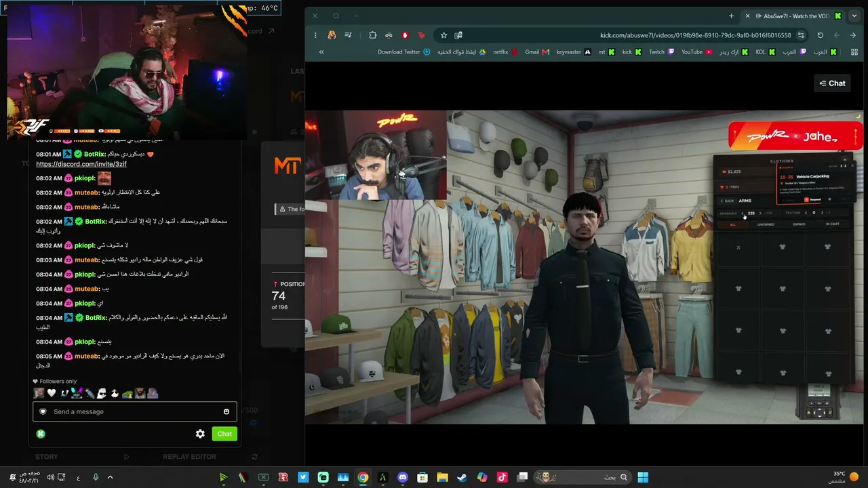Open the netflix bookmark
The image size is (868, 488).
coord(505,52)
